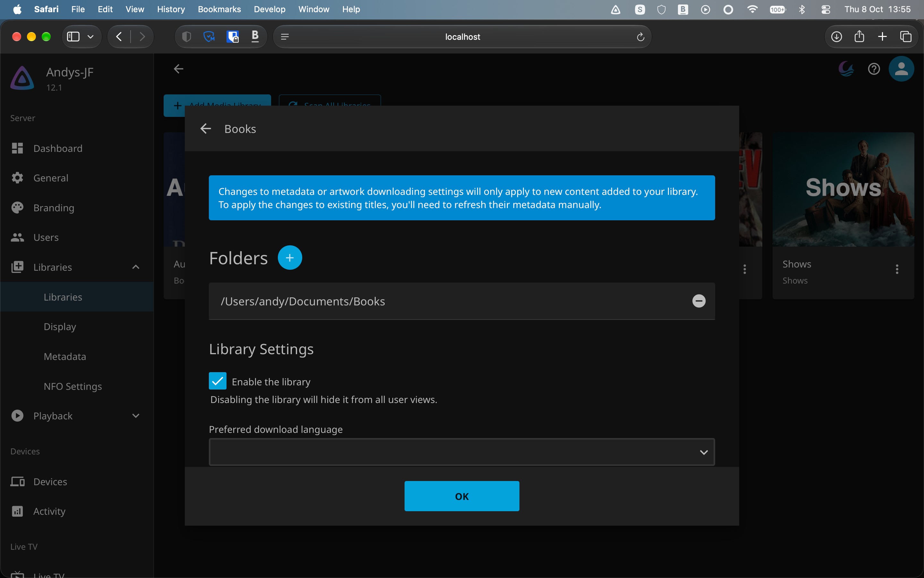Click the menu bar date and time
This screenshot has height=578, width=924.
click(x=877, y=10)
